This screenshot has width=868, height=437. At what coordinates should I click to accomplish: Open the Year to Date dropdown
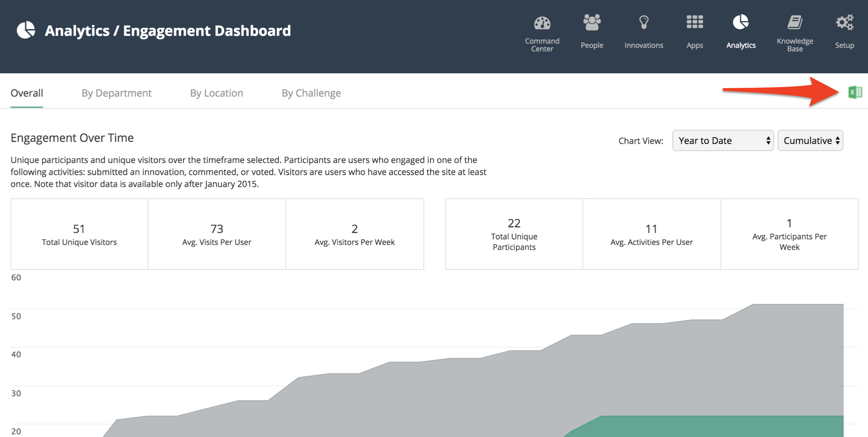coord(723,140)
